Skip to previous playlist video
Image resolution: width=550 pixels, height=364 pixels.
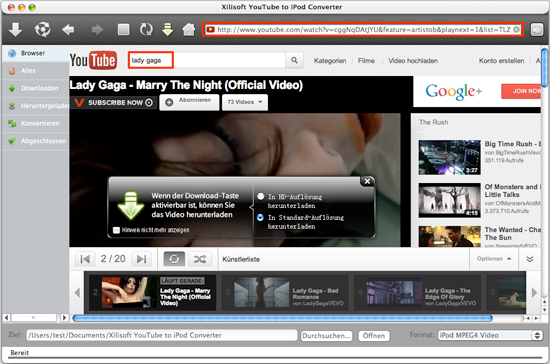tap(85, 259)
